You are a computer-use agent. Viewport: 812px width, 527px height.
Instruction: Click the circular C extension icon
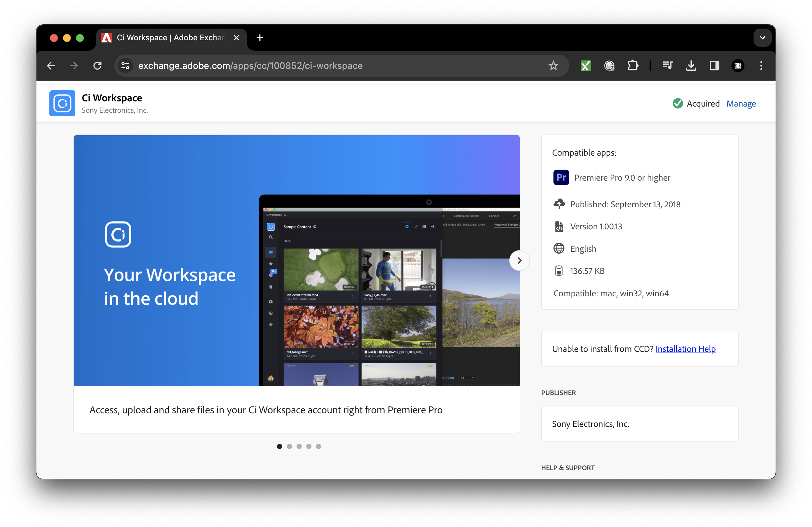(609, 66)
